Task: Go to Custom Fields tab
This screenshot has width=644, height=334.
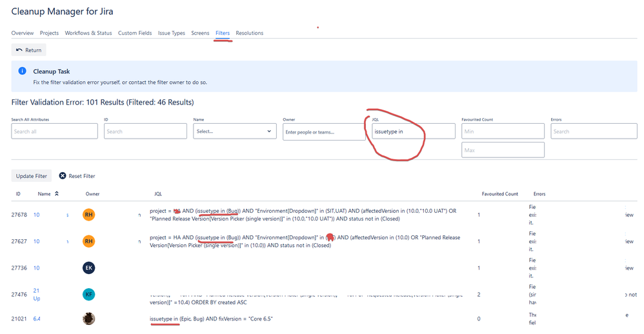Action: point(135,33)
